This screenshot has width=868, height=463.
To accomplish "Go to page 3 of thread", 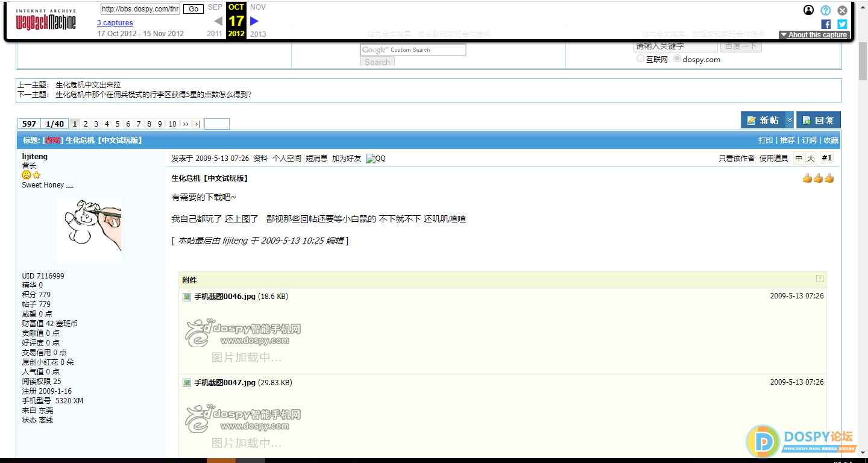I will 96,124.
